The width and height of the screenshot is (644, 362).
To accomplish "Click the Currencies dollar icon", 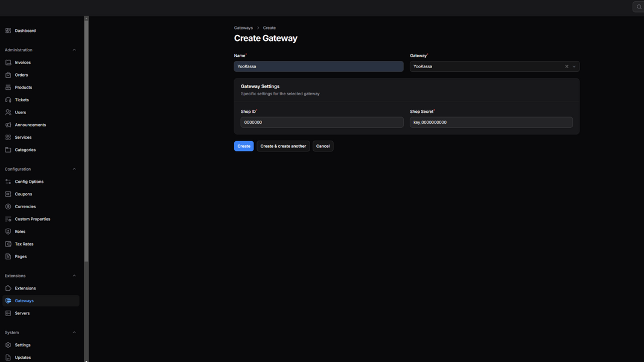I will [8, 206].
